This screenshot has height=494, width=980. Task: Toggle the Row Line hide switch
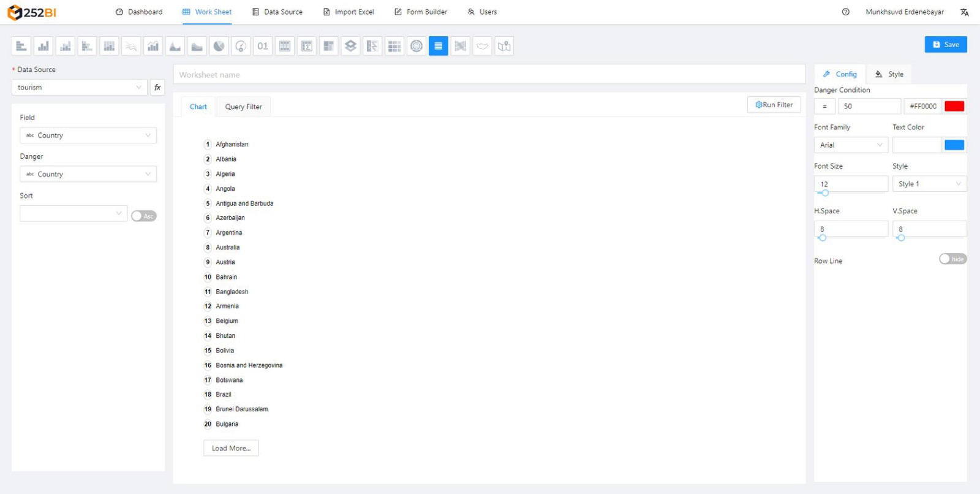[x=952, y=259]
